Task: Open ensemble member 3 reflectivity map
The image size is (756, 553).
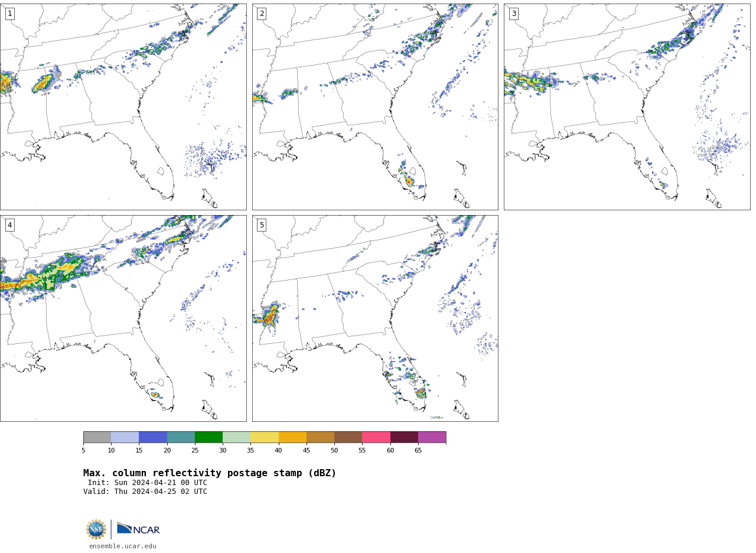Action: point(627,107)
